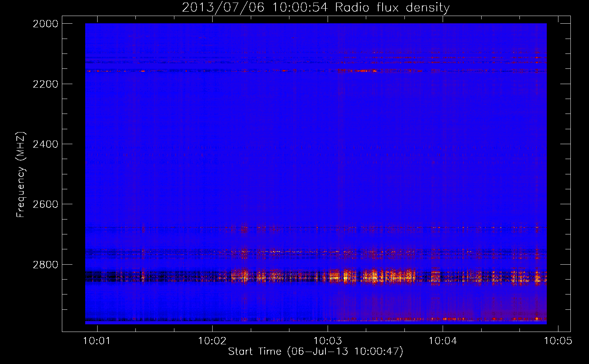This screenshot has height=364, width=589.
Task: Select the 2800 frequency tick label
Action: click(46, 265)
